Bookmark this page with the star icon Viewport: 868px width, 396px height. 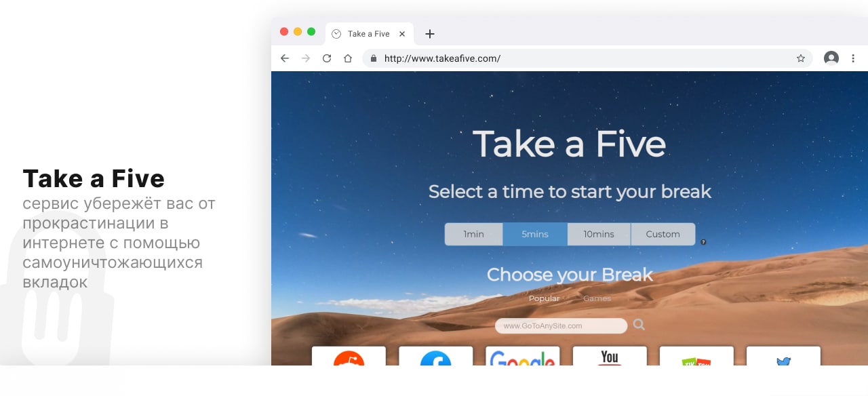coord(801,58)
